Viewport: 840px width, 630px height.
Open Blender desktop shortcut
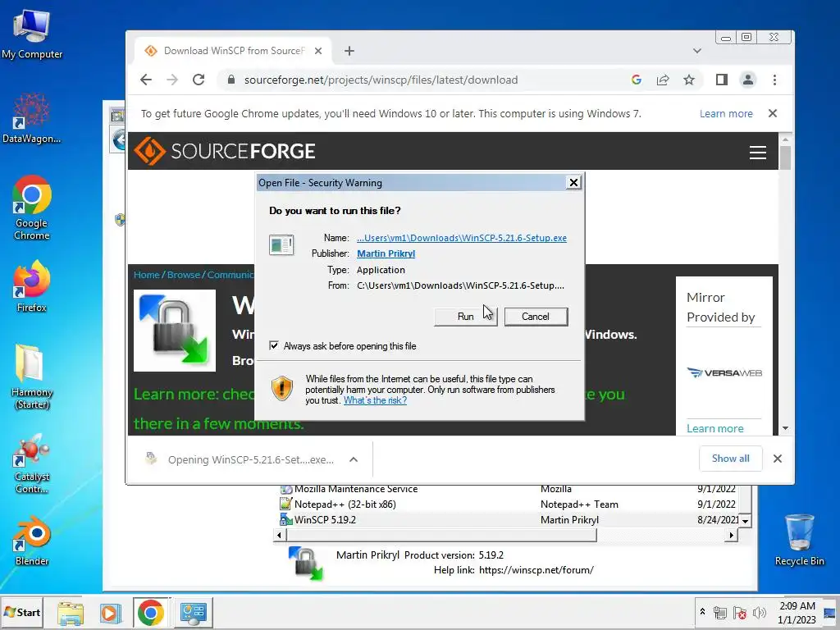[32, 541]
